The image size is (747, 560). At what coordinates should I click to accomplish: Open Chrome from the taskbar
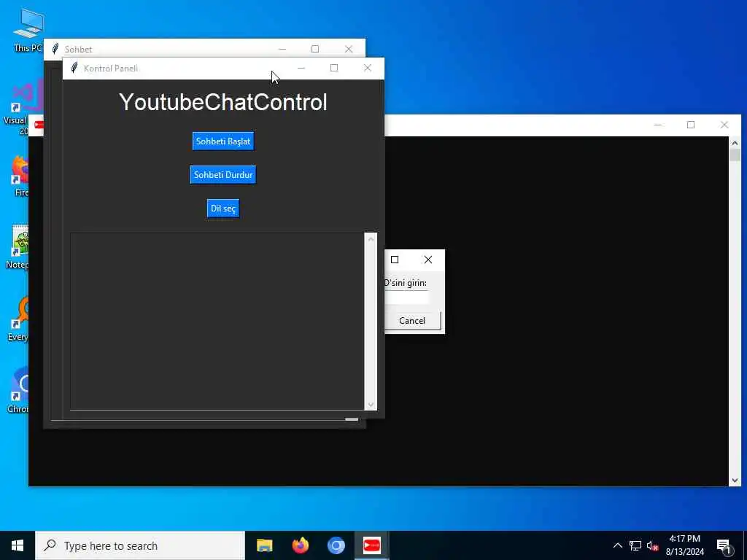click(336, 545)
